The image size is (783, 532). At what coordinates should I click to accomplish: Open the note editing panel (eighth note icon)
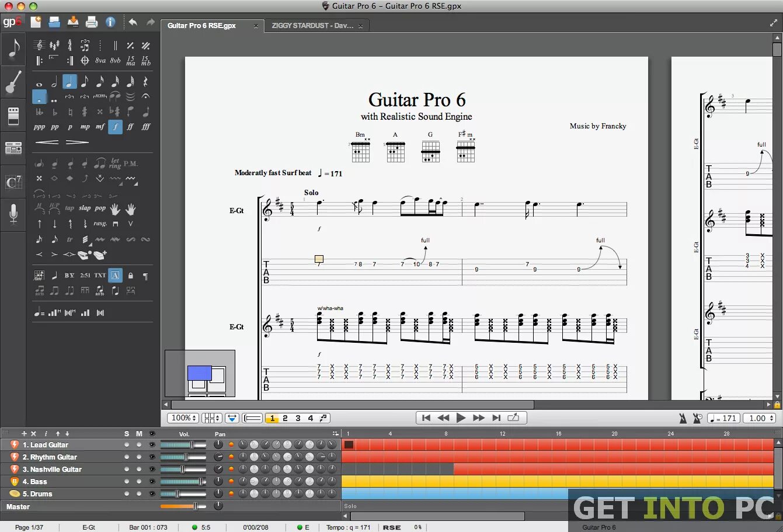[x=13, y=48]
